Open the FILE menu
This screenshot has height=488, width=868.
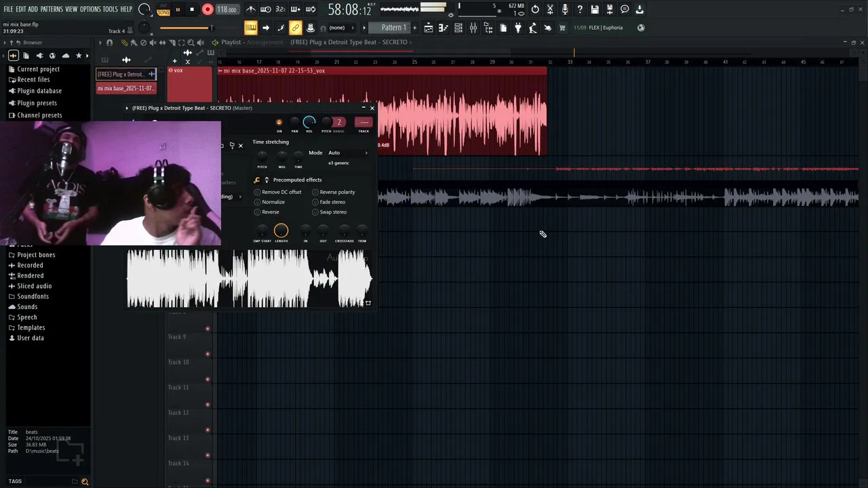[x=8, y=9]
